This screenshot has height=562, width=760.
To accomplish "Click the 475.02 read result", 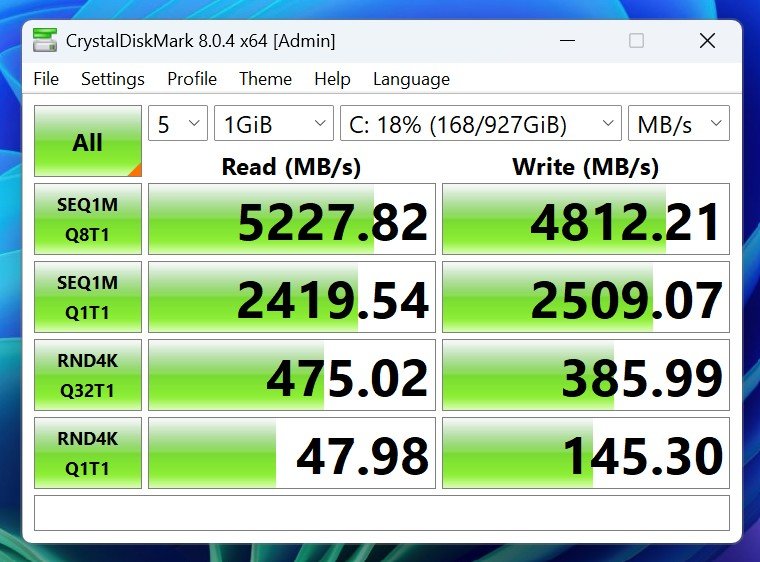I will tap(292, 375).
